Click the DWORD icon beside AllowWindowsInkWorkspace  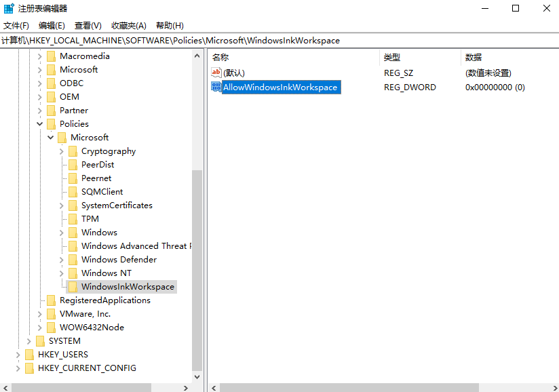pos(216,87)
